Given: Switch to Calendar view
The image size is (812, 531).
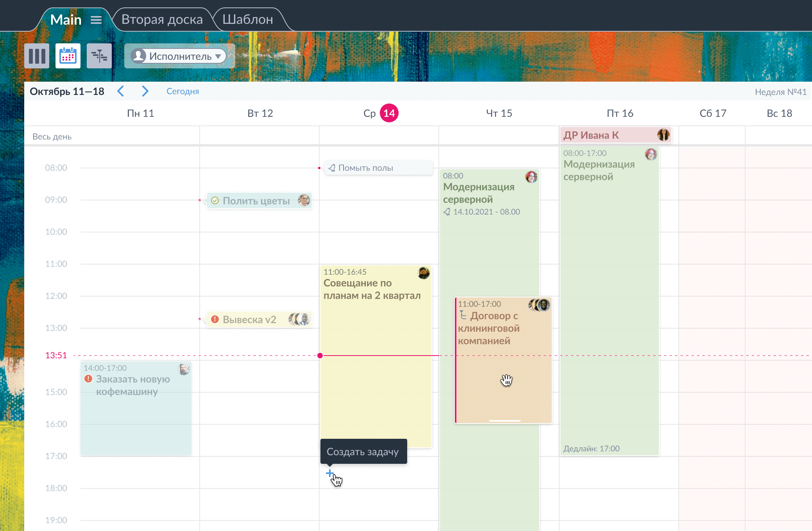Looking at the screenshot, I should (x=67, y=55).
